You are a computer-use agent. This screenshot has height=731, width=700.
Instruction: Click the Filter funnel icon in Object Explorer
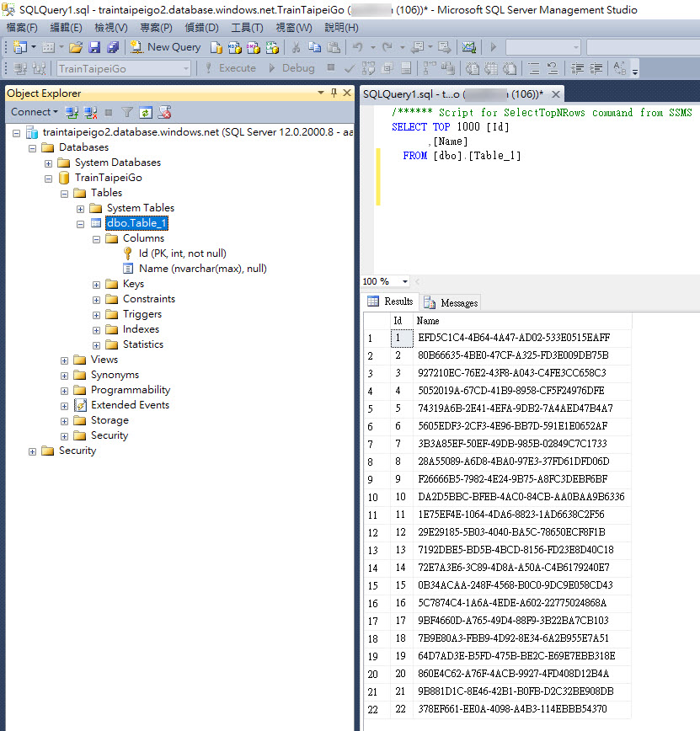(x=127, y=112)
